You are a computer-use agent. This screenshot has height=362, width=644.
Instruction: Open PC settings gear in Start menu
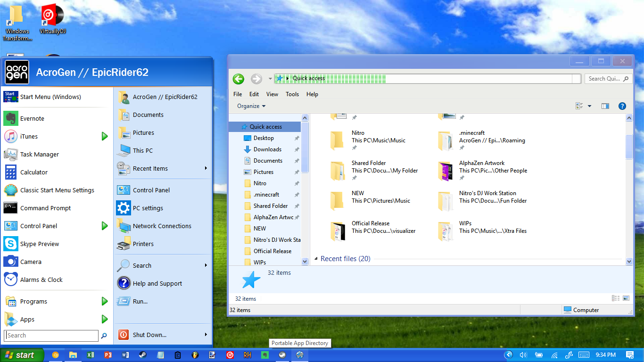[x=148, y=208]
